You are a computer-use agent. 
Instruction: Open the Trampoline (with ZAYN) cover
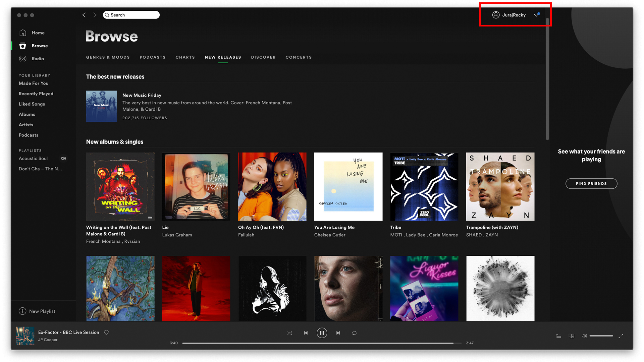coord(500,187)
